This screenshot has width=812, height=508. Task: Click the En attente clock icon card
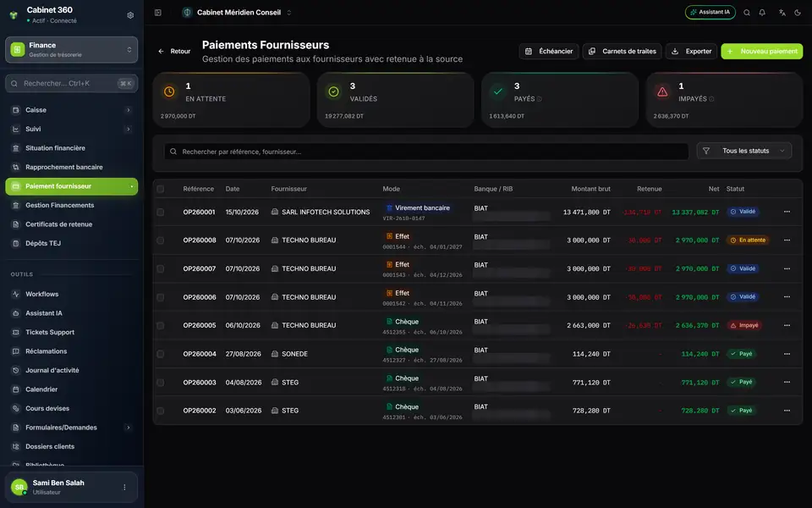(169, 91)
